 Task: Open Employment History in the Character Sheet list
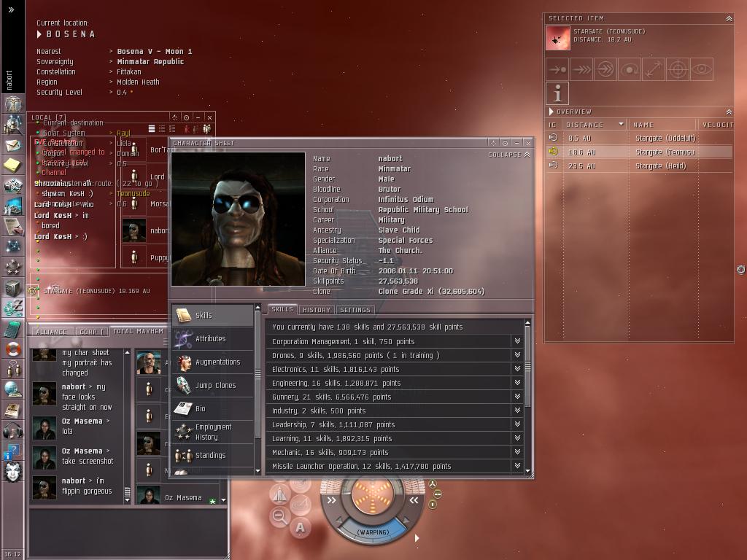(212, 432)
